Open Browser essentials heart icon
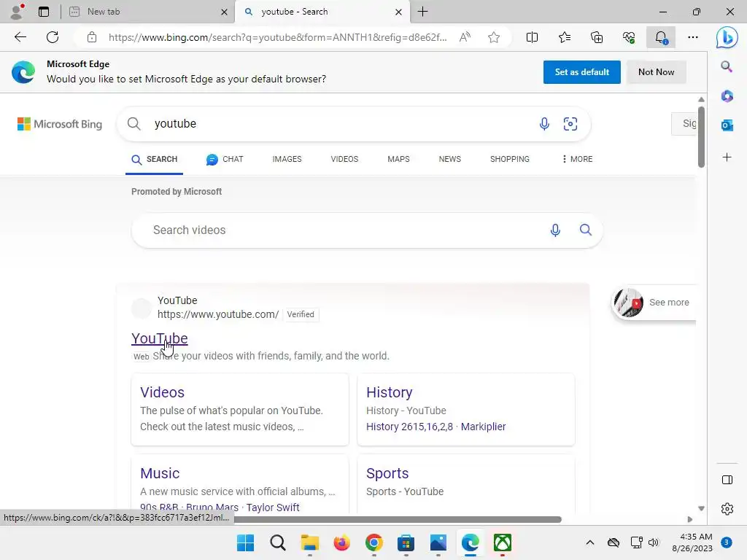The image size is (747, 560). (x=629, y=37)
